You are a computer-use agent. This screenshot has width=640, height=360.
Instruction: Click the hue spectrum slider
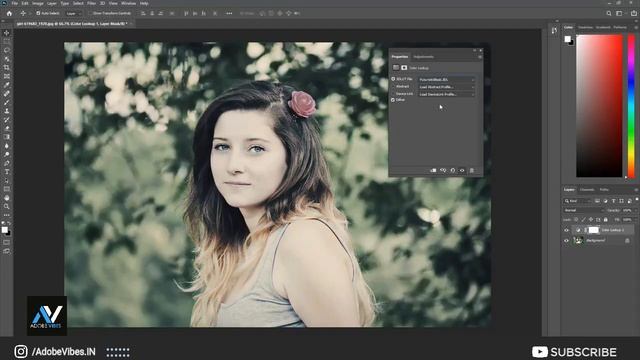[x=631, y=106]
